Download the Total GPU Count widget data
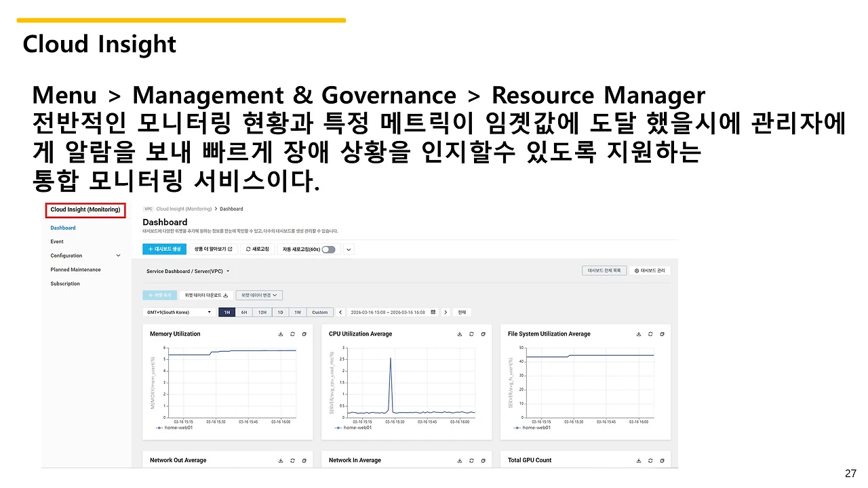Viewport: 868px width, 488px height. (638, 460)
